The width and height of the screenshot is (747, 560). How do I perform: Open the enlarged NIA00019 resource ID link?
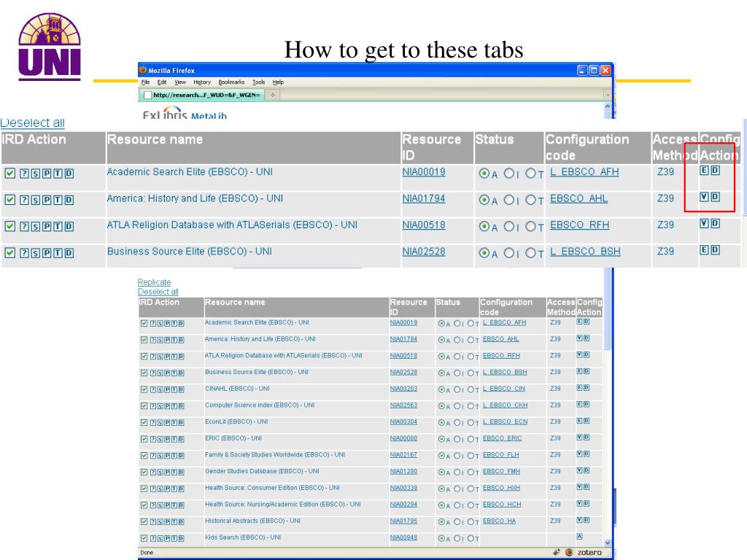(424, 172)
